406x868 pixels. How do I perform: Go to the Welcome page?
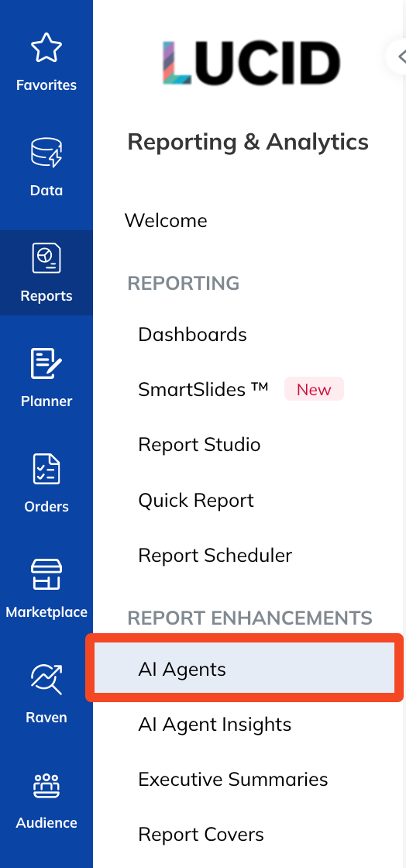[x=166, y=220]
